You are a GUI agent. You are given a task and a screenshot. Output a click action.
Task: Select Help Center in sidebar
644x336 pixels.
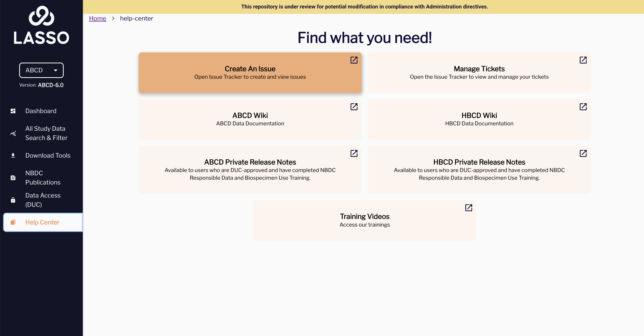pyautogui.click(x=43, y=222)
